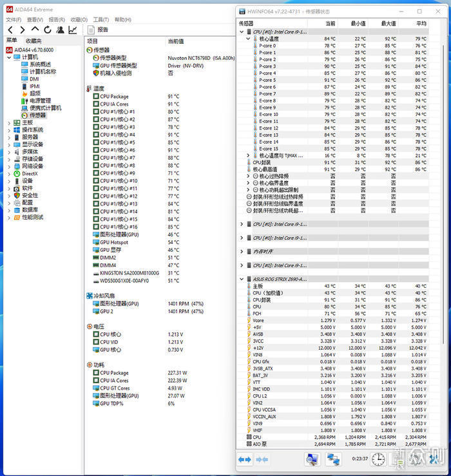Screen dimensions: 451x476
Task: Select the GPU Hotspot temperature row
Action: tap(137, 242)
